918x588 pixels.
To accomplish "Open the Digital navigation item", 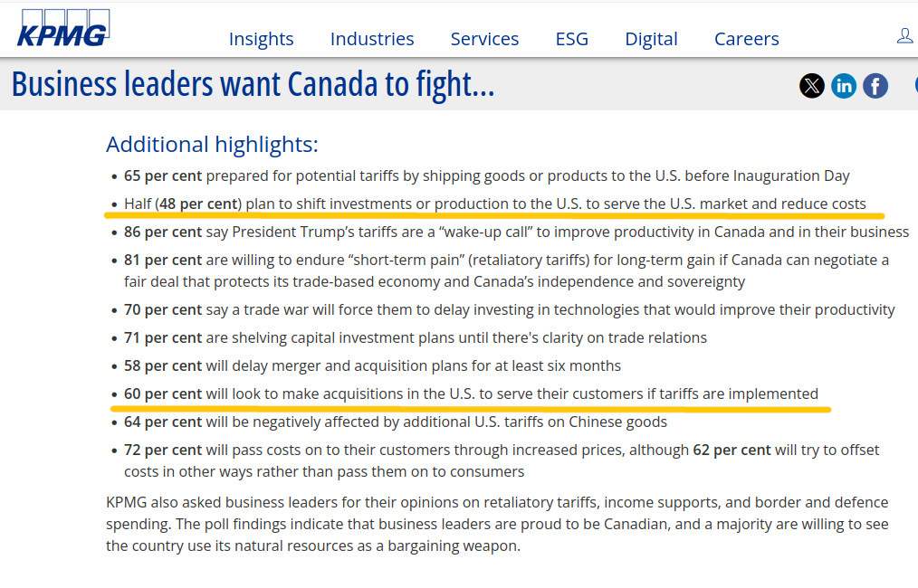I will point(651,39).
